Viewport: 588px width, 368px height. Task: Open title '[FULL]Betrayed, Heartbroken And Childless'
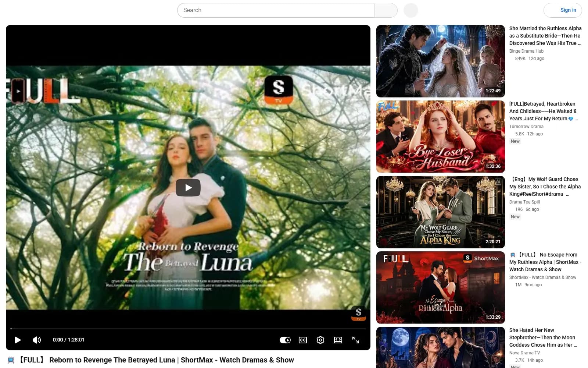(544, 111)
